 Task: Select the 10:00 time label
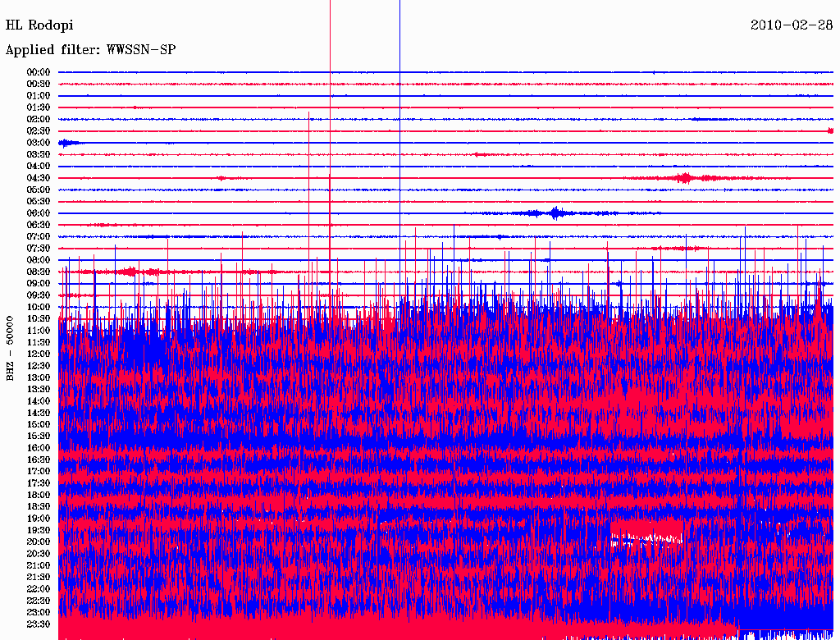pos(39,307)
